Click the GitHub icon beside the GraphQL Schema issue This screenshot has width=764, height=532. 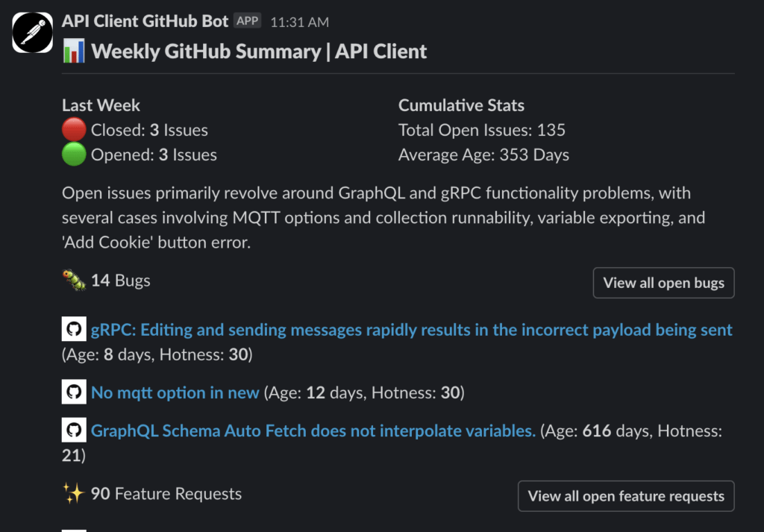coord(74,430)
